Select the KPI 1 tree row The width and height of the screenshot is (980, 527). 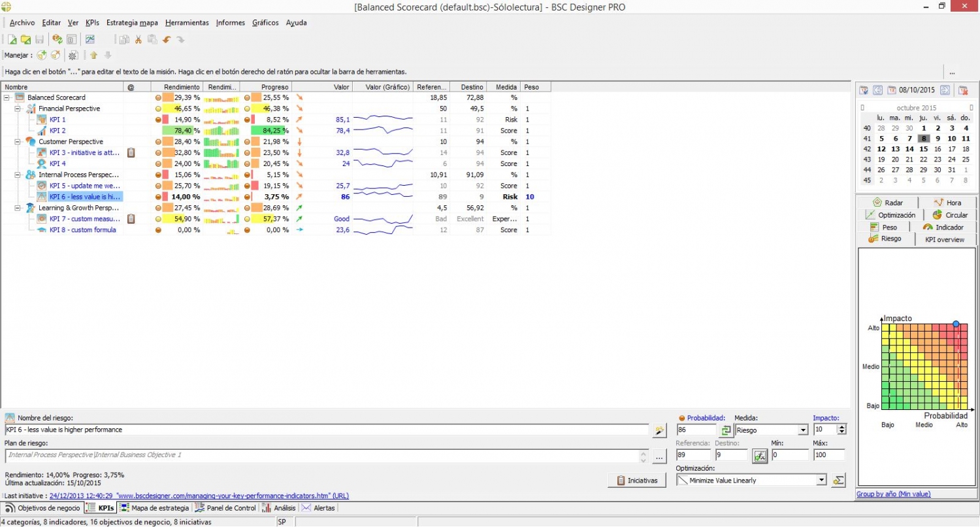tap(57, 120)
